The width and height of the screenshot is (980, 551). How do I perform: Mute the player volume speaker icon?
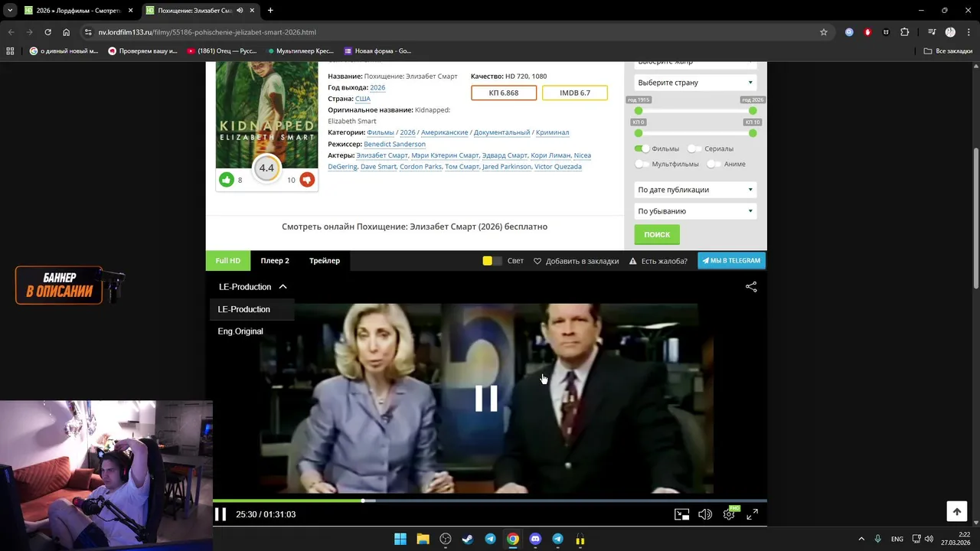(705, 514)
